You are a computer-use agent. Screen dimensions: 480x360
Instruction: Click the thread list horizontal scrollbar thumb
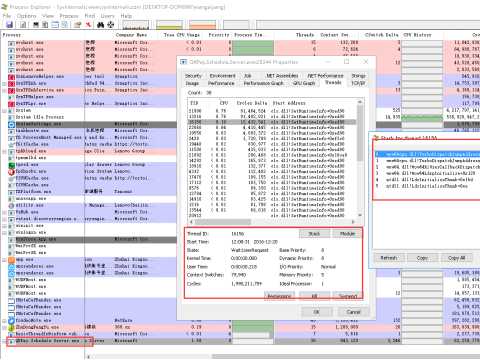223,222
